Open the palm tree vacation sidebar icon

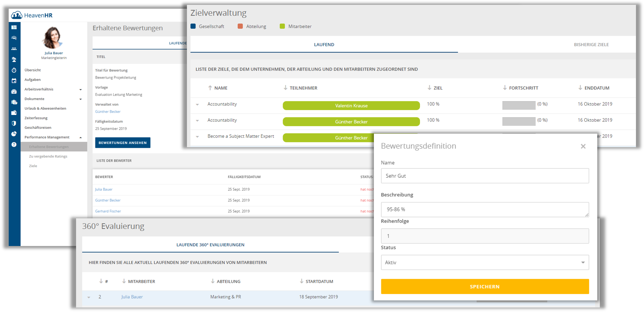pyautogui.click(x=14, y=60)
